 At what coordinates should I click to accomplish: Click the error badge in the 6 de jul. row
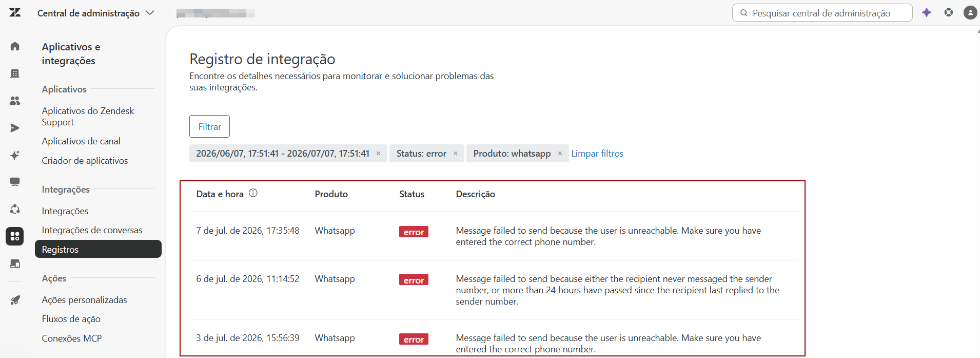click(414, 280)
